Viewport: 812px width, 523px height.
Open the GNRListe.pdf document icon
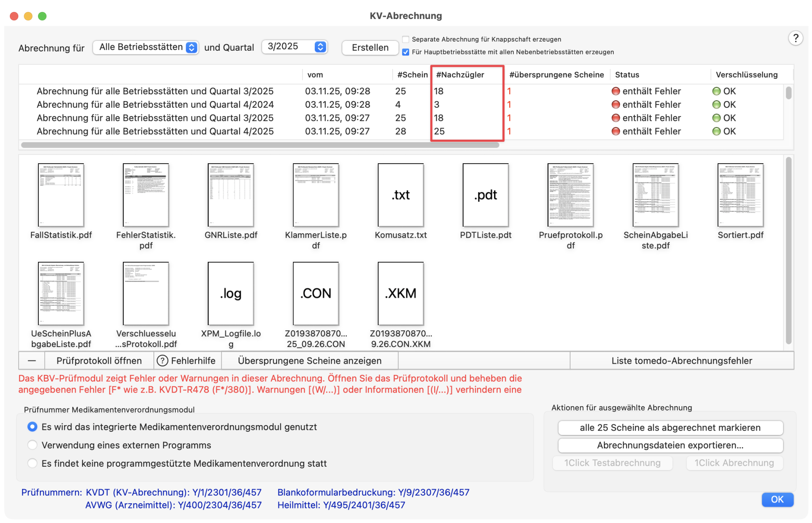231,195
